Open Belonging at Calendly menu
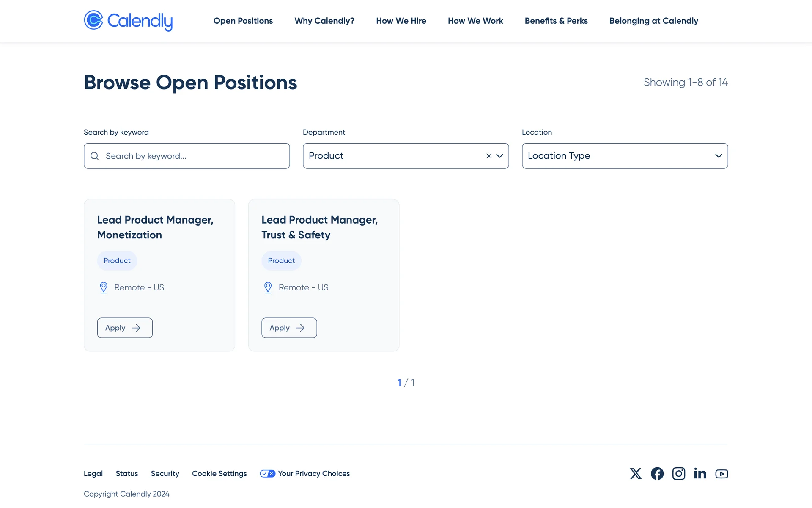 pyautogui.click(x=653, y=21)
